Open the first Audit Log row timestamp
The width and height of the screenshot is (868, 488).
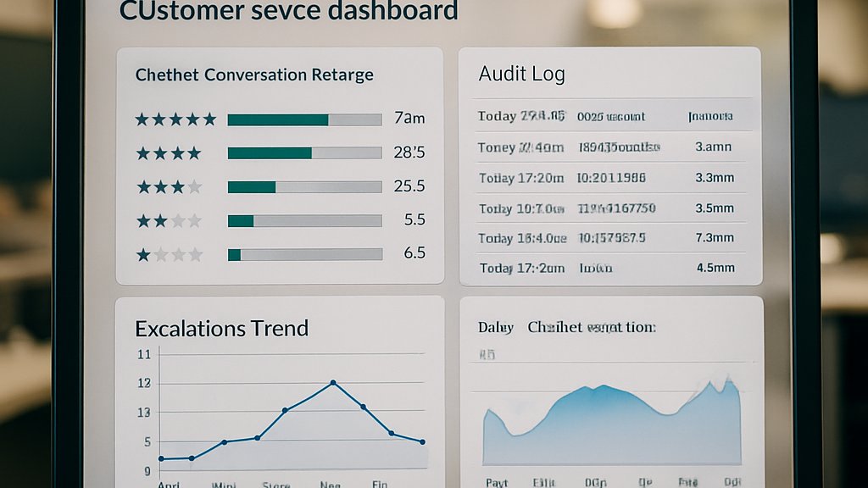coord(521,116)
